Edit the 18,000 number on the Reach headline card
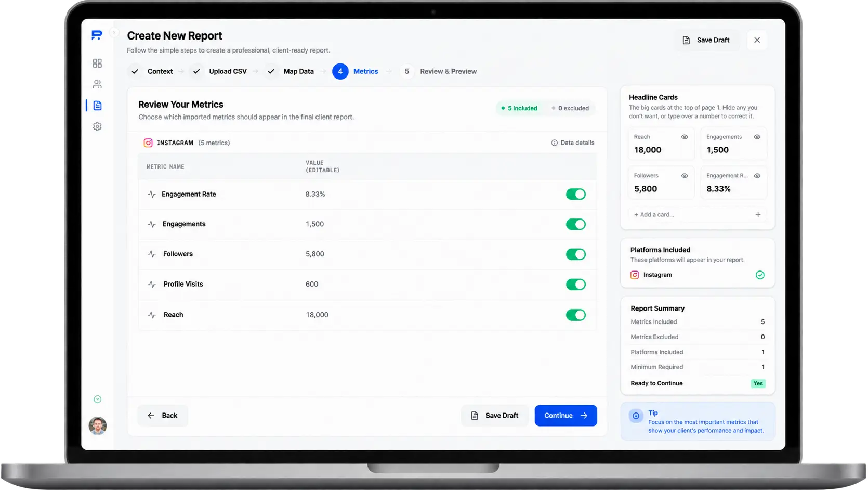The image size is (868, 490). click(x=648, y=150)
